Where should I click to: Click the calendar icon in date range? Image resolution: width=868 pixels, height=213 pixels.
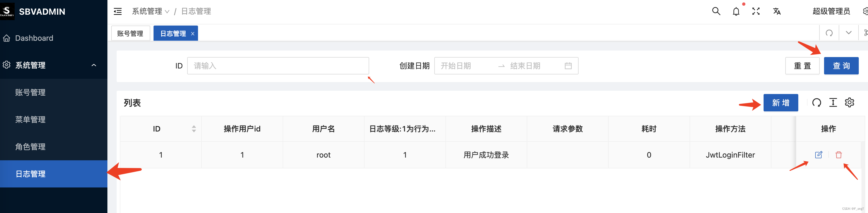(568, 66)
